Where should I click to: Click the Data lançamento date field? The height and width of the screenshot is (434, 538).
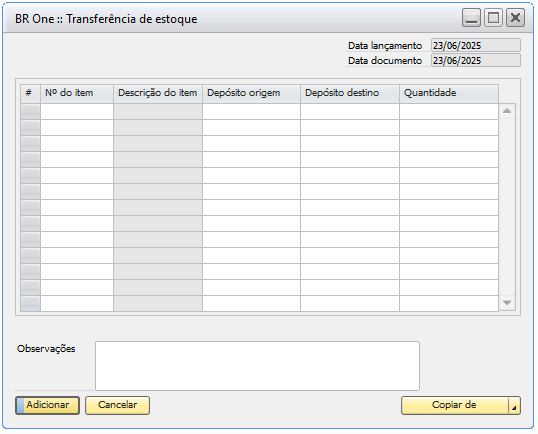pos(476,45)
